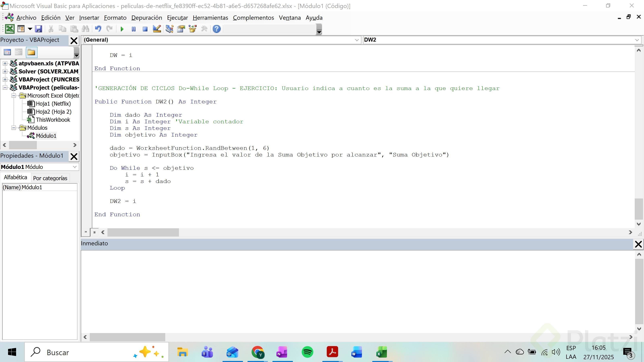Switch to Procedure View button at code bottom

[x=86, y=232]
